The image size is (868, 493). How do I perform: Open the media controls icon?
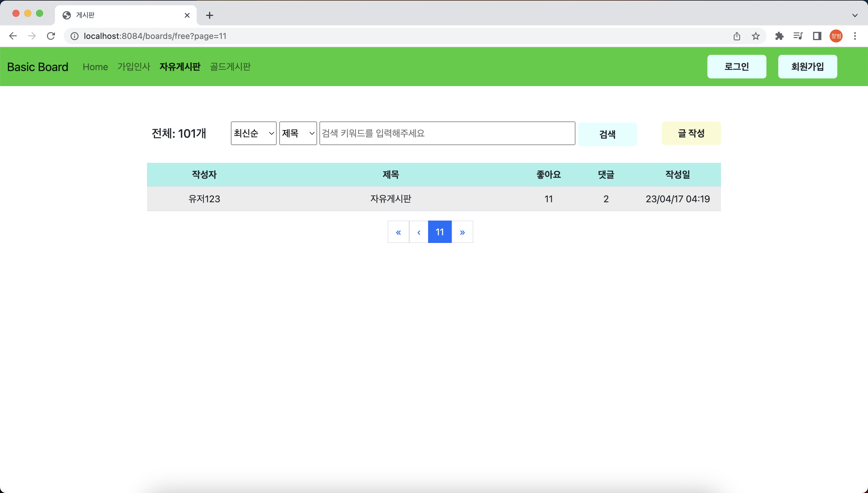[x=798, y=36]
